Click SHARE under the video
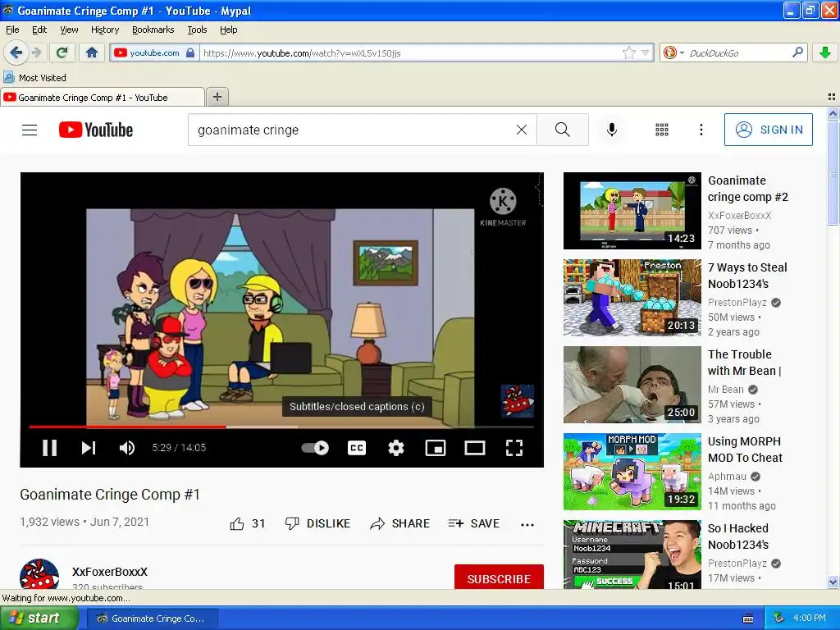The height and width of the screenshot is (630, 840). [x=400, y=524]
